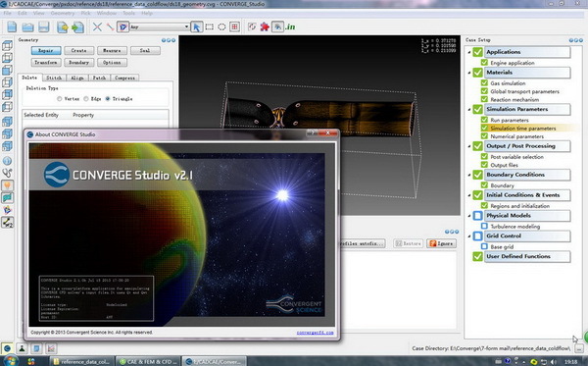Click the chart icon in bottom-left strip
Screen dimensions: 588x366
click(51, 348)
